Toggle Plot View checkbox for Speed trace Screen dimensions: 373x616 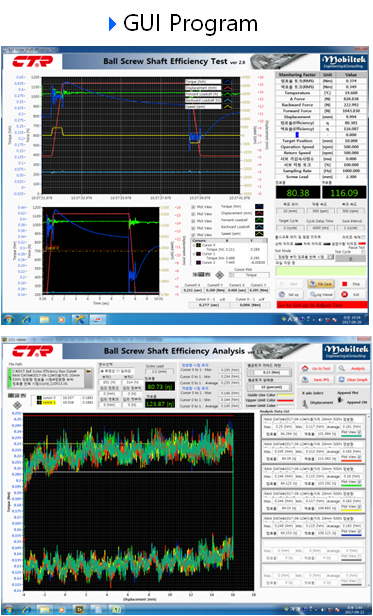tap(193, 235)
